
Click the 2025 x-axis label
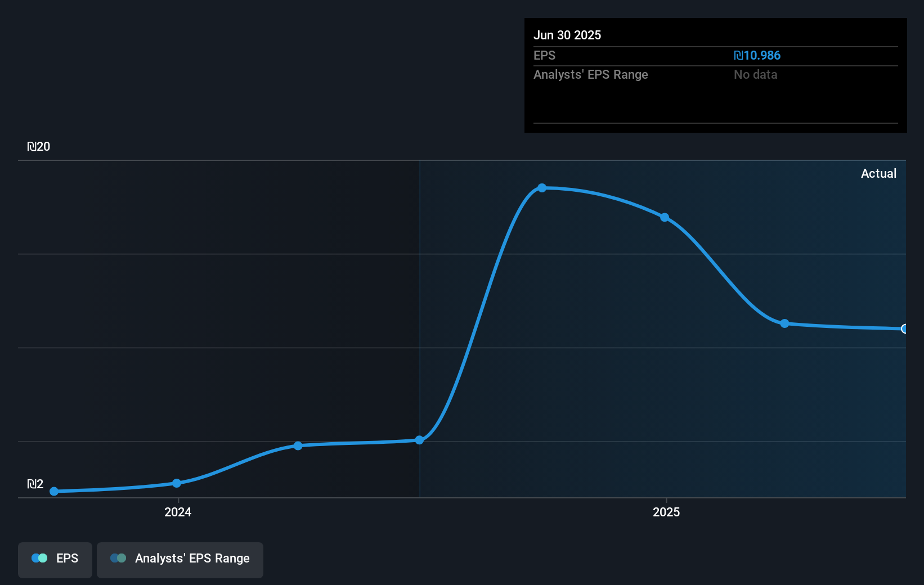pyautogui.click(x=666, y=512)
